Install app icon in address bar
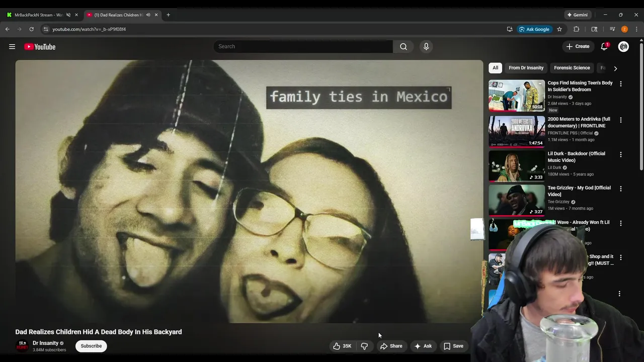644x362 pixels. click(x=510, y=29)
